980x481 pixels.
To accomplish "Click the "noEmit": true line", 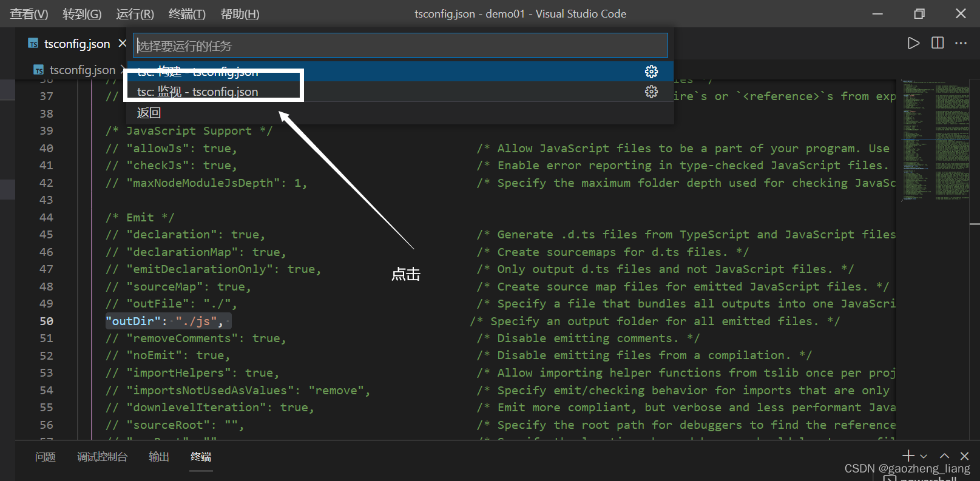I will pyautogui.click(x=168, y=355).
